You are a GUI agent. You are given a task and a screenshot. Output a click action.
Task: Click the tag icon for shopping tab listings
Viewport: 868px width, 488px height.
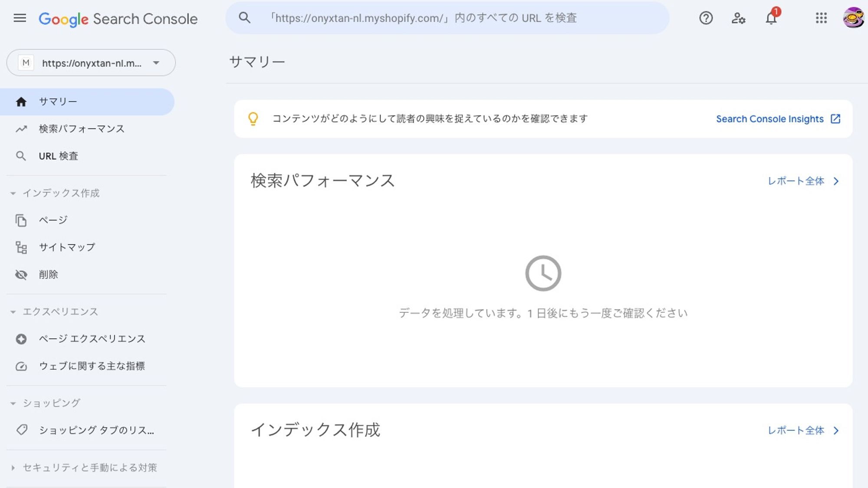(21, 430)
